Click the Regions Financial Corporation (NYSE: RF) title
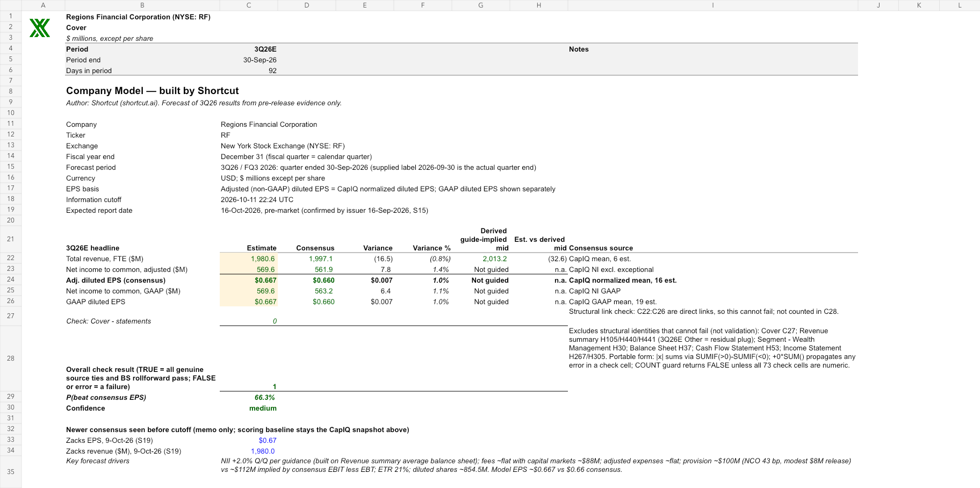The width and height of the screenshot is (980, 488). pos(138,17)
